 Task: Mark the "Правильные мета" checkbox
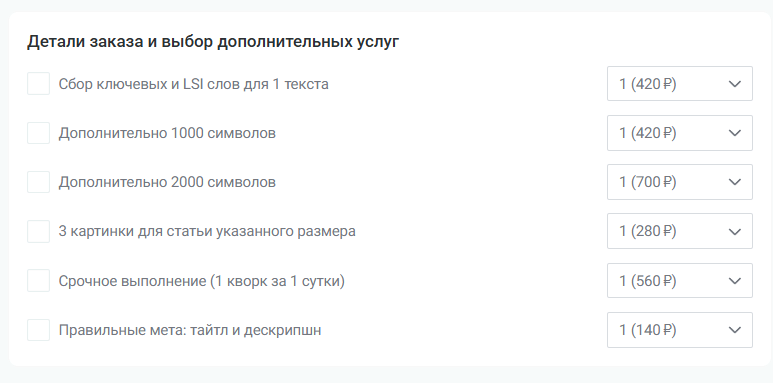[38, 330]
